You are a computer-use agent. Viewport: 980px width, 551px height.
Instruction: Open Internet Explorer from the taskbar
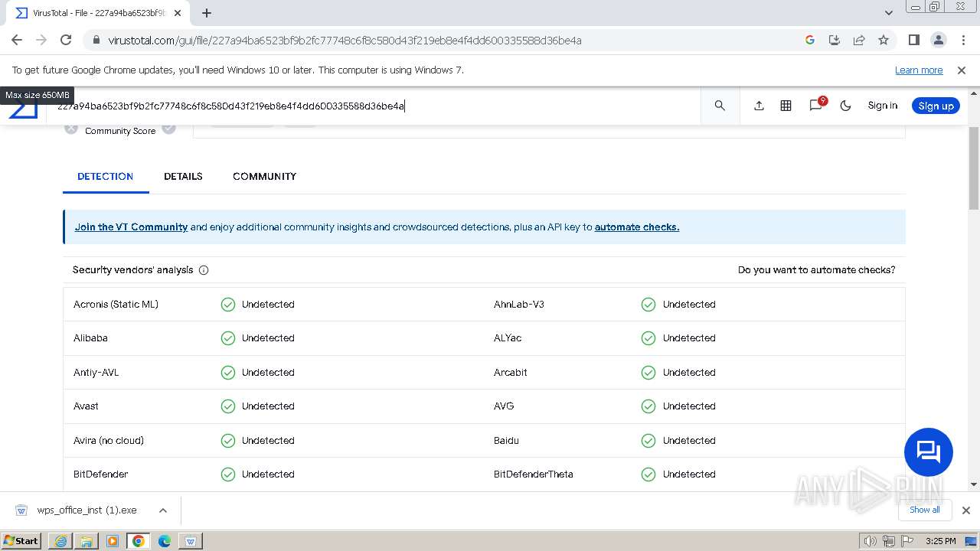coord(60,541)
